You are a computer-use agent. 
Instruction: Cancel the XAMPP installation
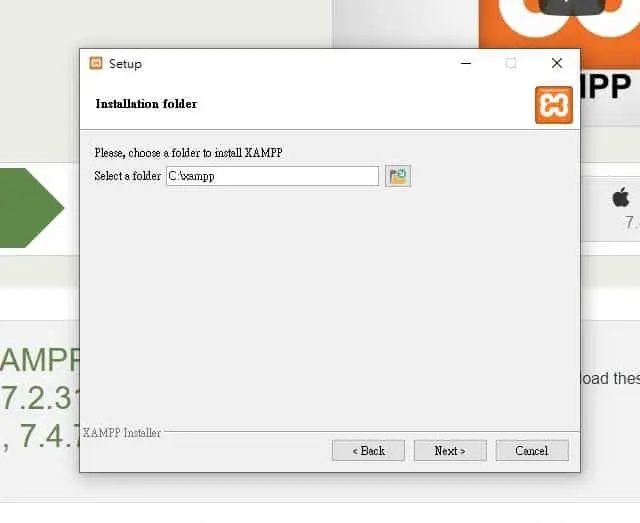click(532, 450)
